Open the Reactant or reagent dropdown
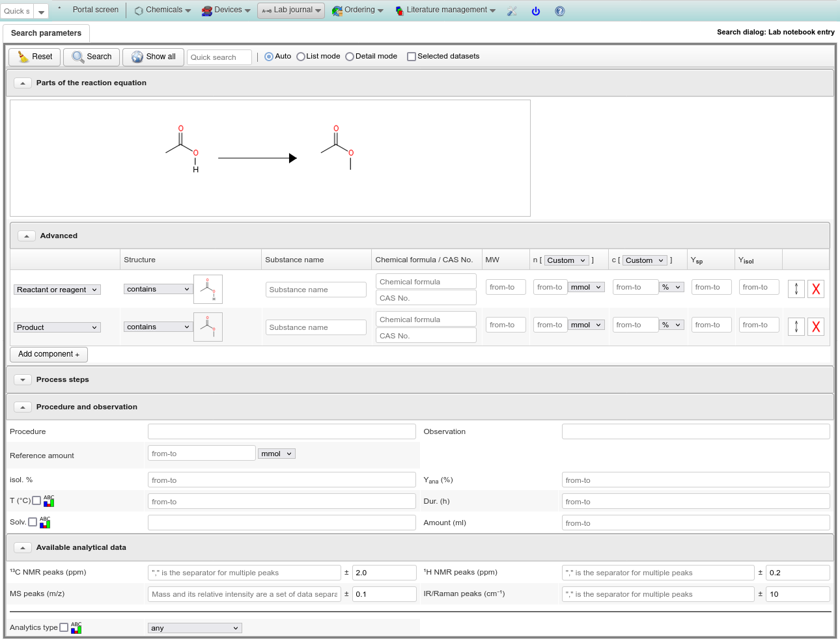This screenshot has height=641, width=840. 57,290
